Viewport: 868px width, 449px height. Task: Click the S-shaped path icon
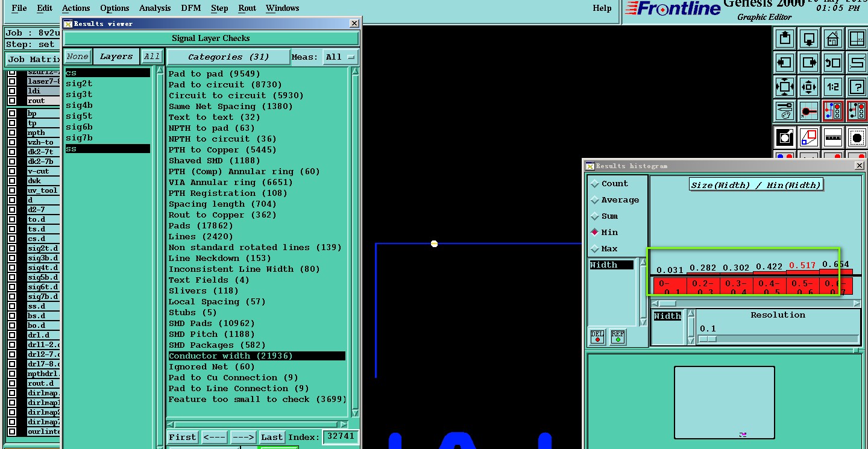[857, 63]
